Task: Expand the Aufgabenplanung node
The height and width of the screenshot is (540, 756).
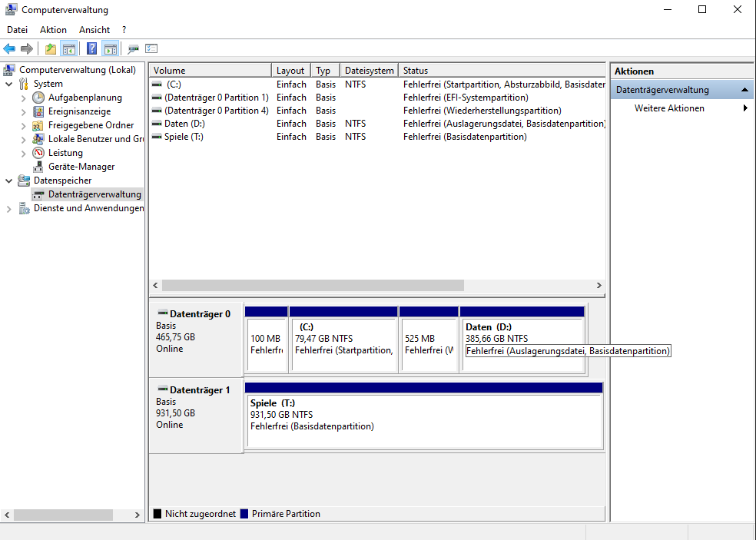Action: pyautogui.click(x=23, y=98)
